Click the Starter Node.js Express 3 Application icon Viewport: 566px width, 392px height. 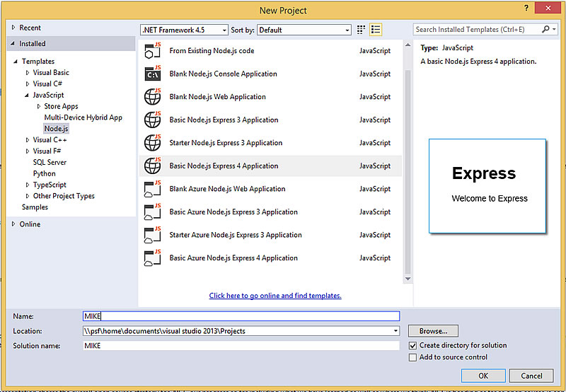click(x=152, y=143)
